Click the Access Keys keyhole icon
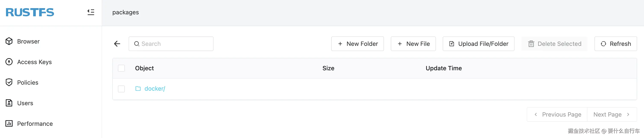 (9, 62)
